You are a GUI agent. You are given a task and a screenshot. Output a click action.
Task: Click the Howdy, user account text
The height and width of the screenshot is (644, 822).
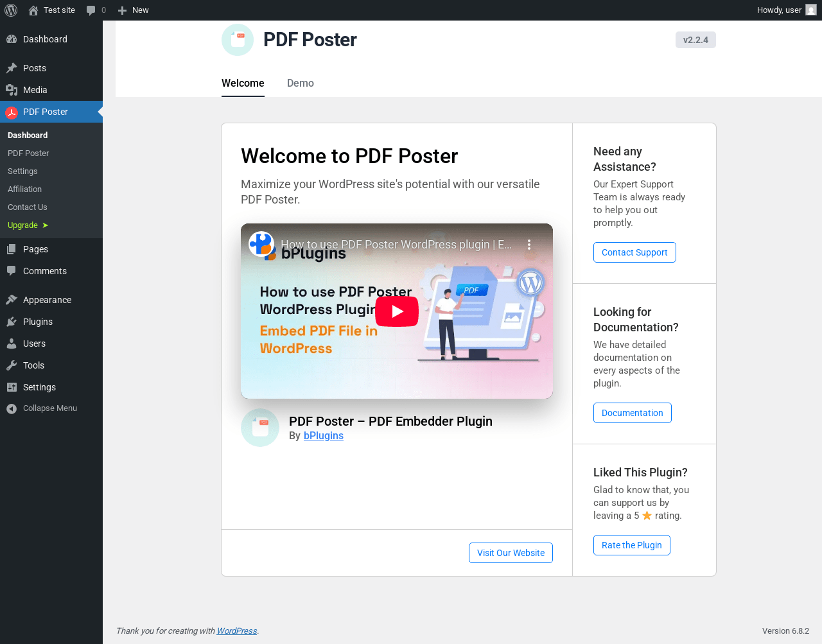click(779, 10)
